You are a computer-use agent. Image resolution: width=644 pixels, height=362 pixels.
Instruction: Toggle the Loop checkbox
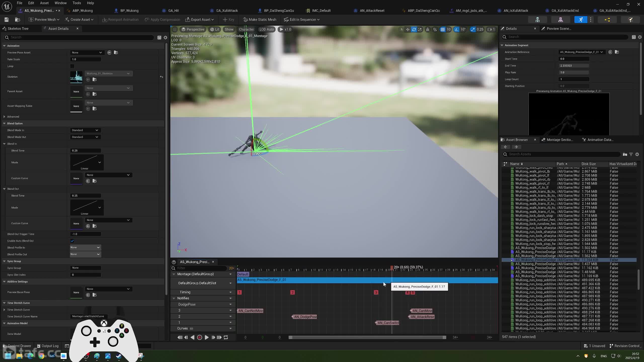click(72, 66)
